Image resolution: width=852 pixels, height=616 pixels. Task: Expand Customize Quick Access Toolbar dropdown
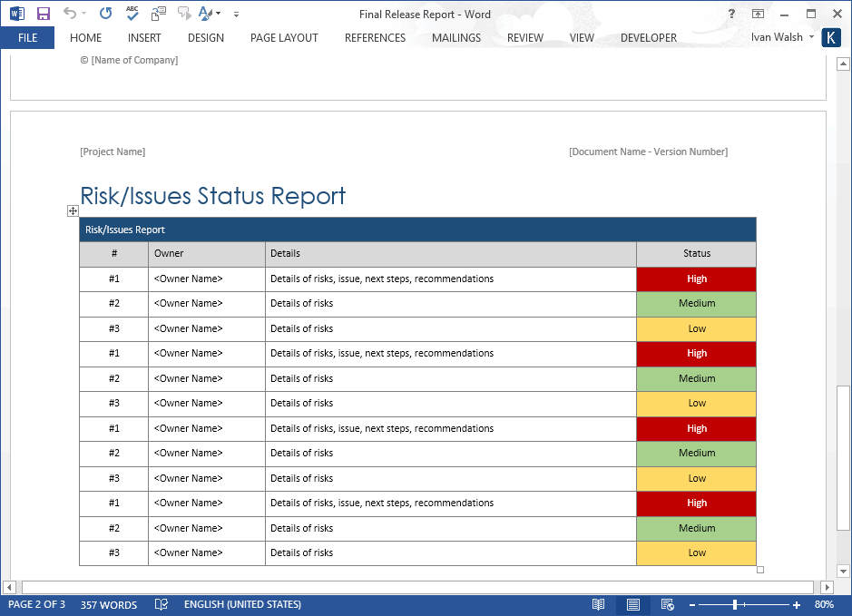coord(237,15)
